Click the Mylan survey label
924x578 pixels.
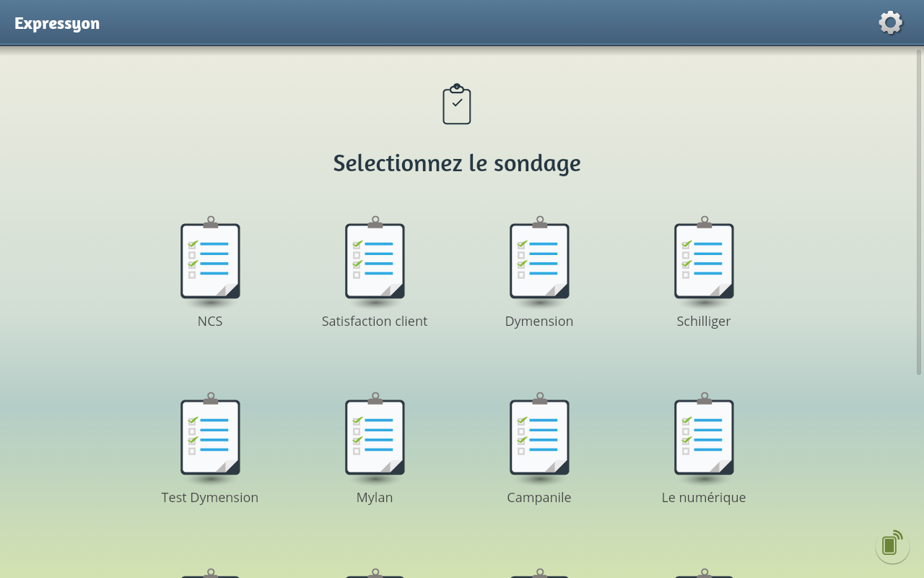(x=375, y=498)
